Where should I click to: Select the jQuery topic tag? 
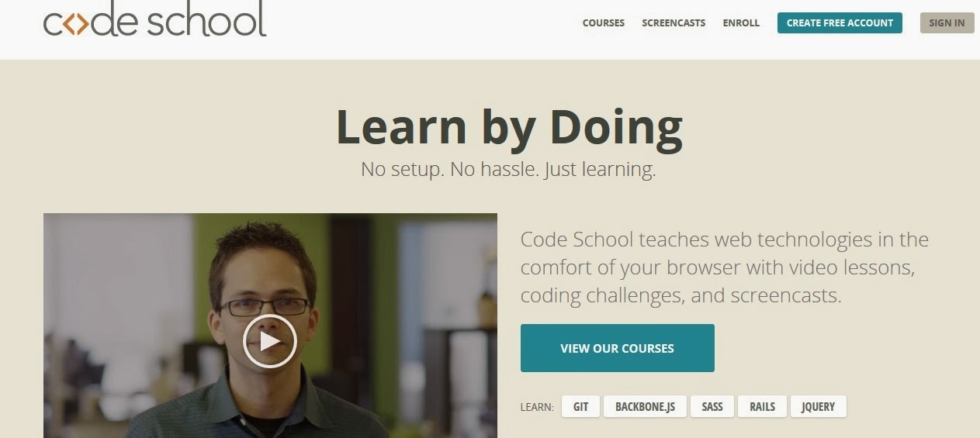click(x=818, y=406)
